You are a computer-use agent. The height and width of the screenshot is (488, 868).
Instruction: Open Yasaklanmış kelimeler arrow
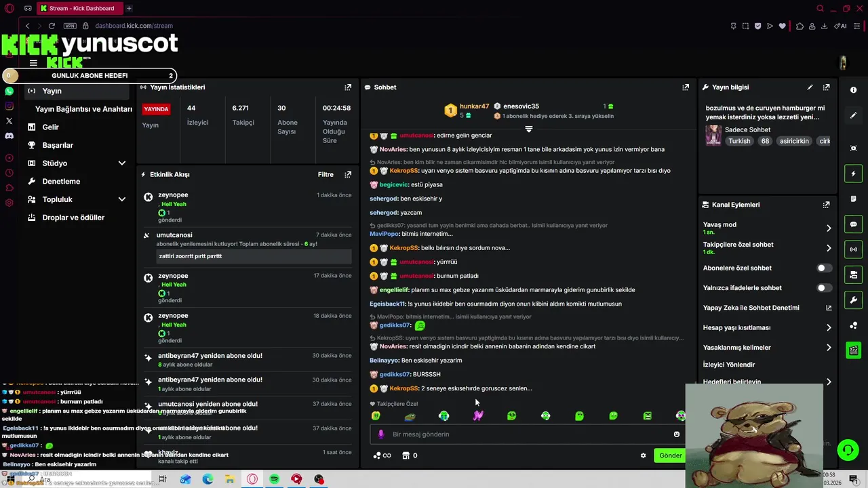tap(829, 348)
